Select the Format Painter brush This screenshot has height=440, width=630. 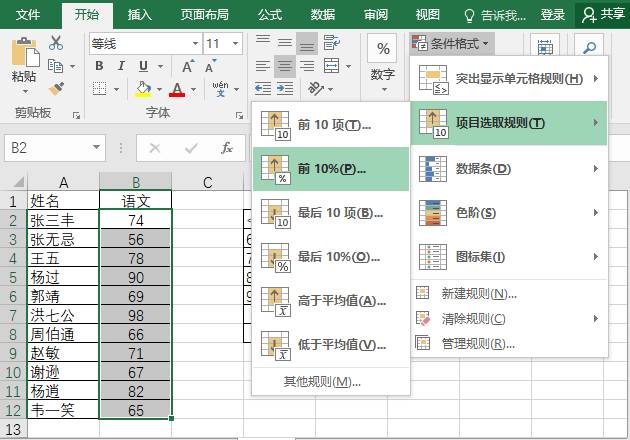click(x=56, y=88)
